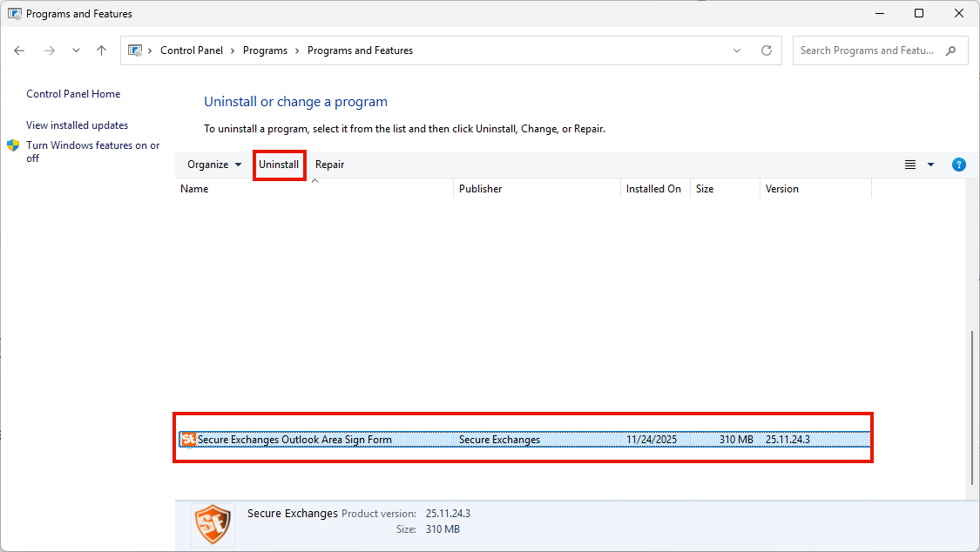Screen dimensions: 980x552
Task: Select Programs in the breadcrumb
Action: tap(265, 50)
